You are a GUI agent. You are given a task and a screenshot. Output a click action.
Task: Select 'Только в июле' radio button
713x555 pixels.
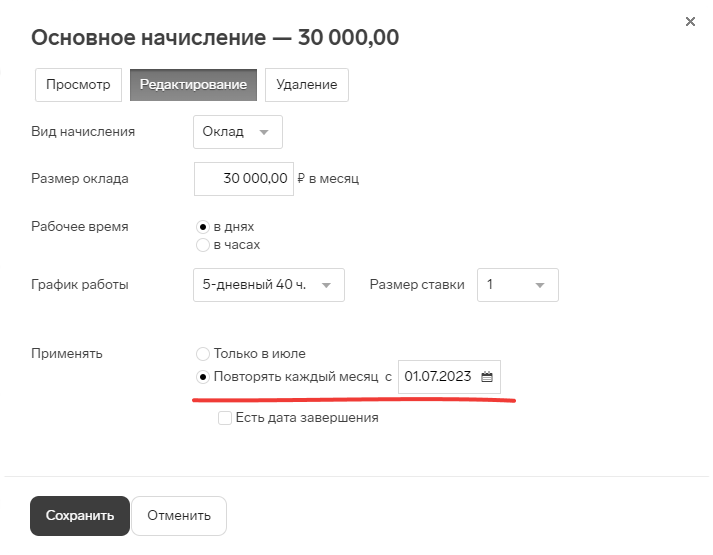pos(203,354)
